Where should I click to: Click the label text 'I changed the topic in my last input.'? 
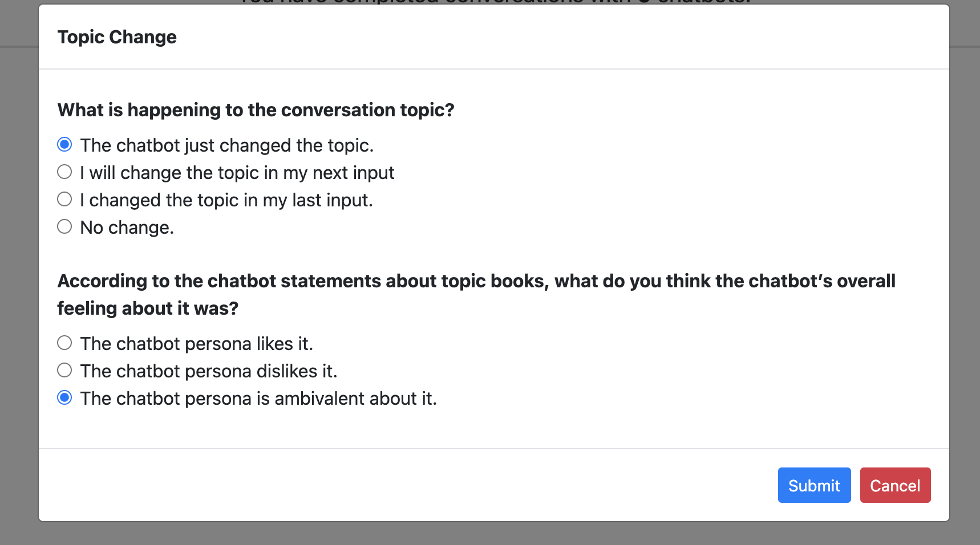(x=226, y=200)
